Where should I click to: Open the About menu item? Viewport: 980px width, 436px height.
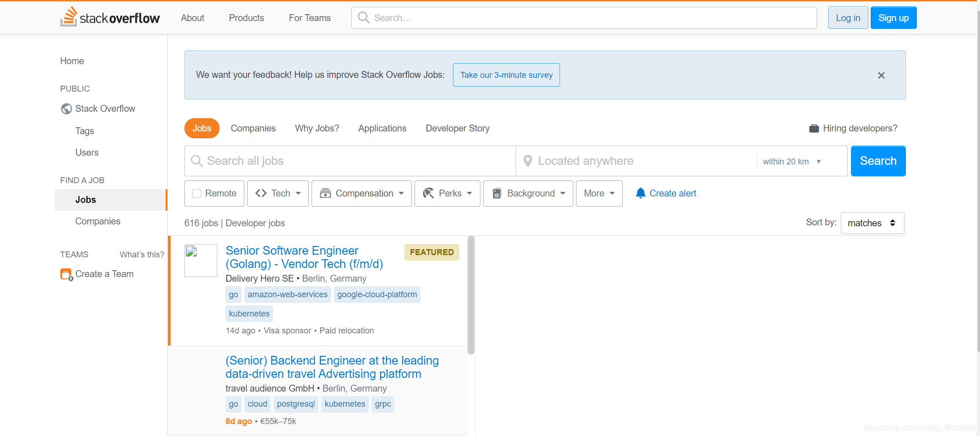[x=193, y=18]
